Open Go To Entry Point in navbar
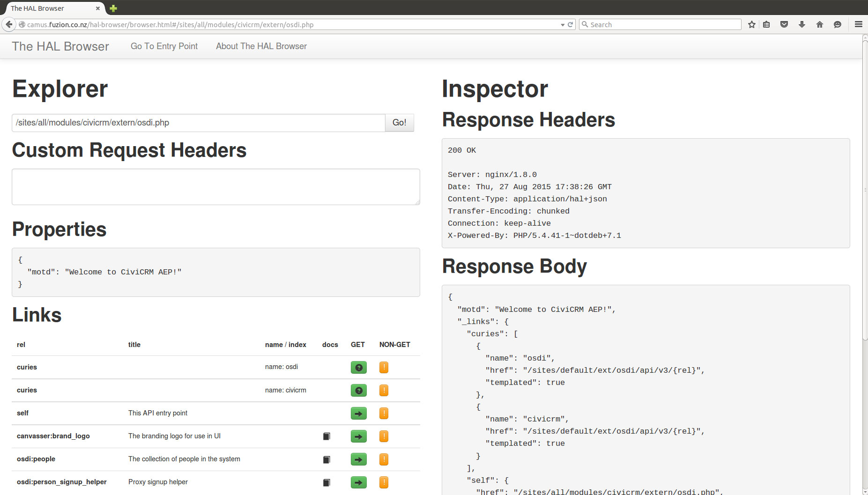This screenshot has width=868, height=495. [x=164, y=46]
